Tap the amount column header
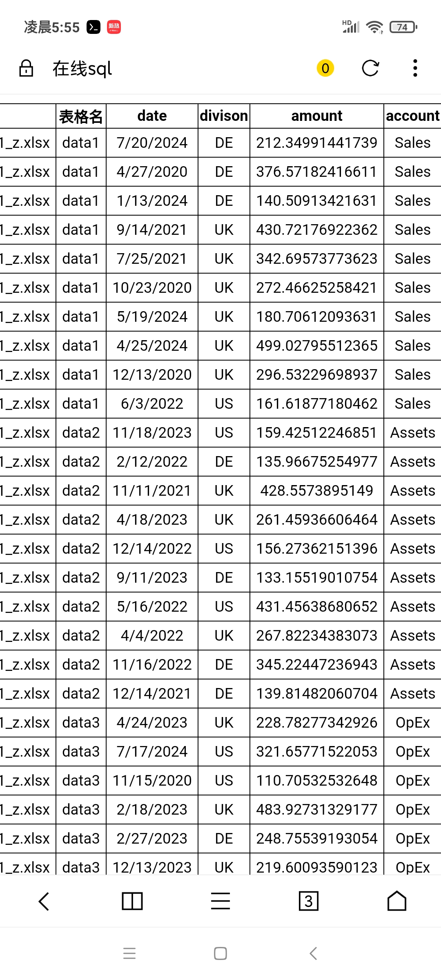The width and height of the screenshot is (441, 980). pos(317,116)
